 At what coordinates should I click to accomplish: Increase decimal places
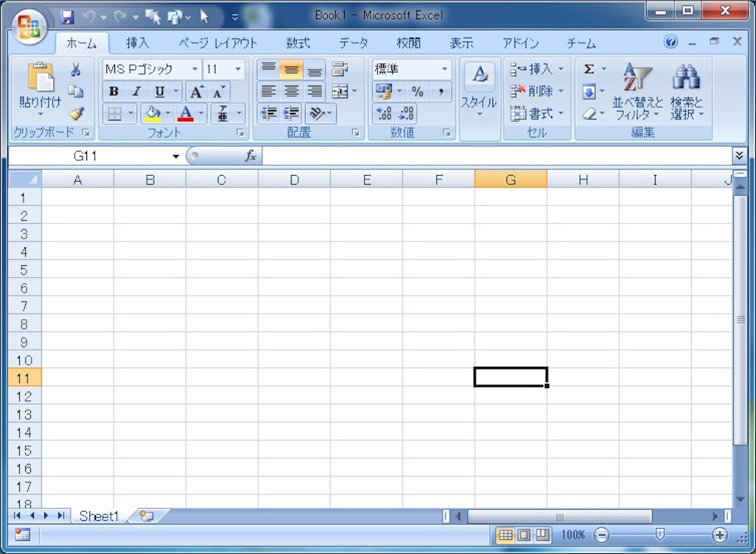(x=384, y=114)
